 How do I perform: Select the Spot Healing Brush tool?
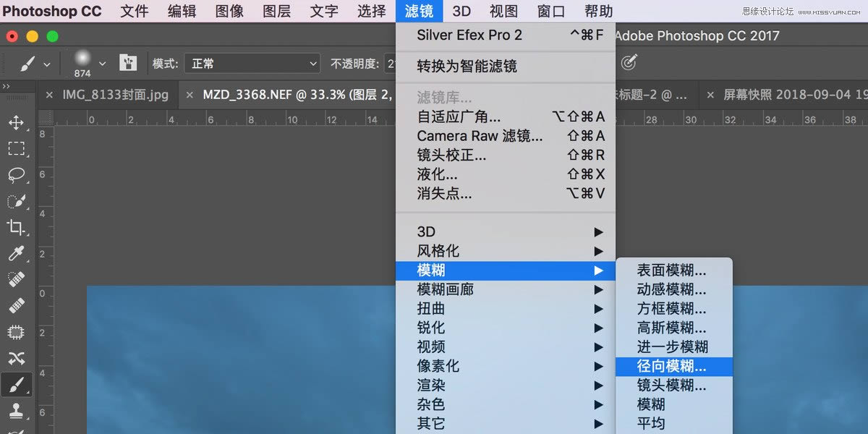(16, 279)
